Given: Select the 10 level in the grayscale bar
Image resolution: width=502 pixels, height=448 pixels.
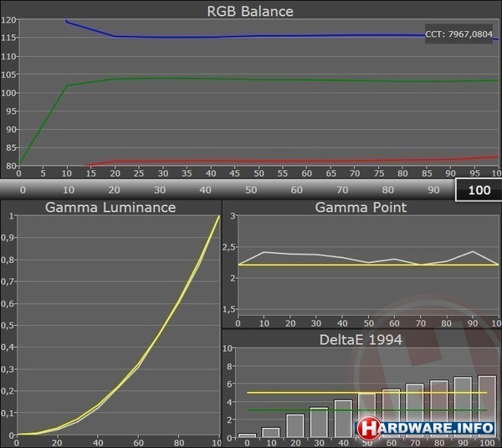Looking at the screenshot, I should [x=67, y=190].
